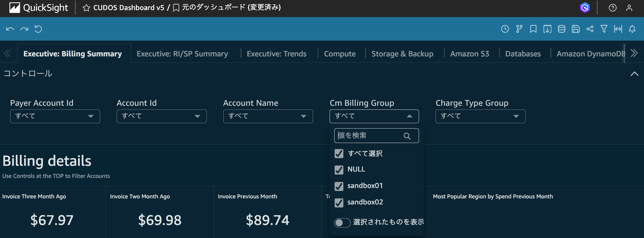
Task: Click the export/download icon
Action: 547,29
